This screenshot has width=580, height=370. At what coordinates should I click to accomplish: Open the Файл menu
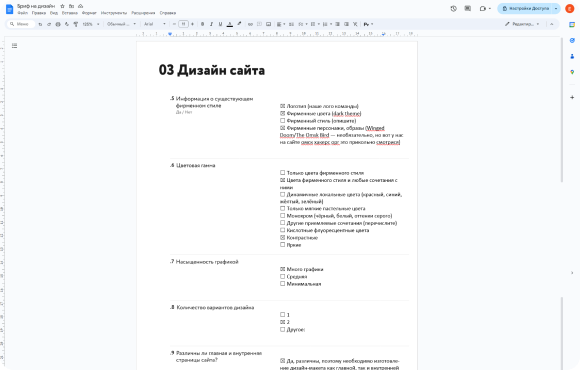coord(23,13)
